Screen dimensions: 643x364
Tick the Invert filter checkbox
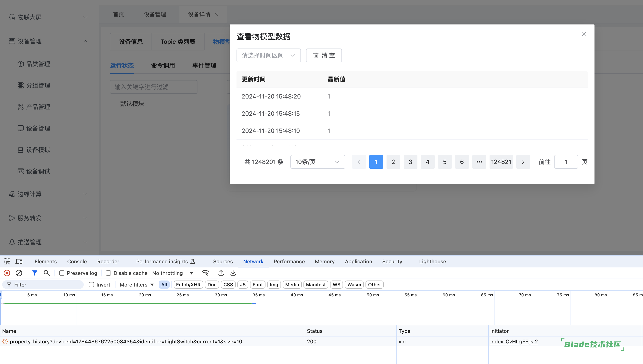(x=91, y=285)
